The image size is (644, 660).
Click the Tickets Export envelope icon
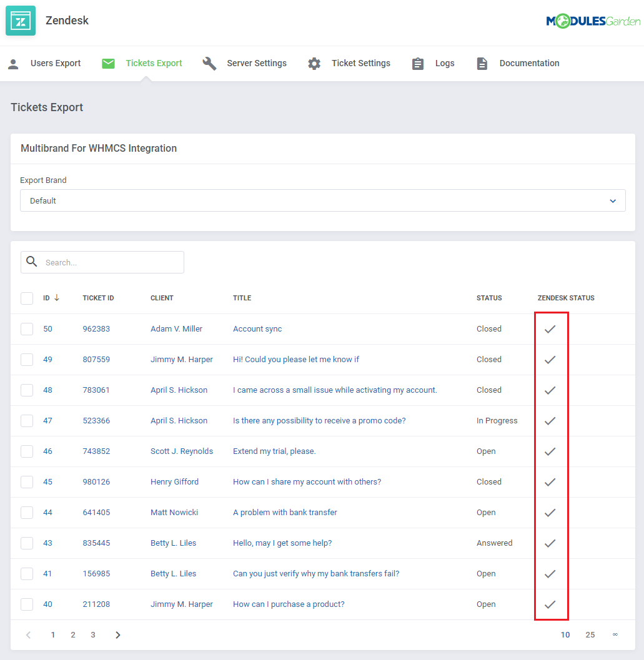coord(108,64)
